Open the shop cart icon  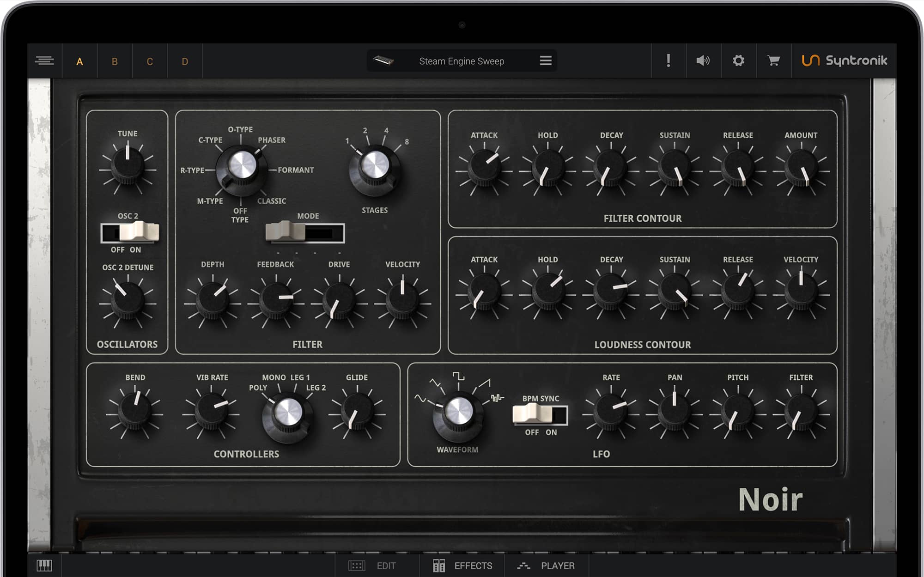tap(773, 61)
